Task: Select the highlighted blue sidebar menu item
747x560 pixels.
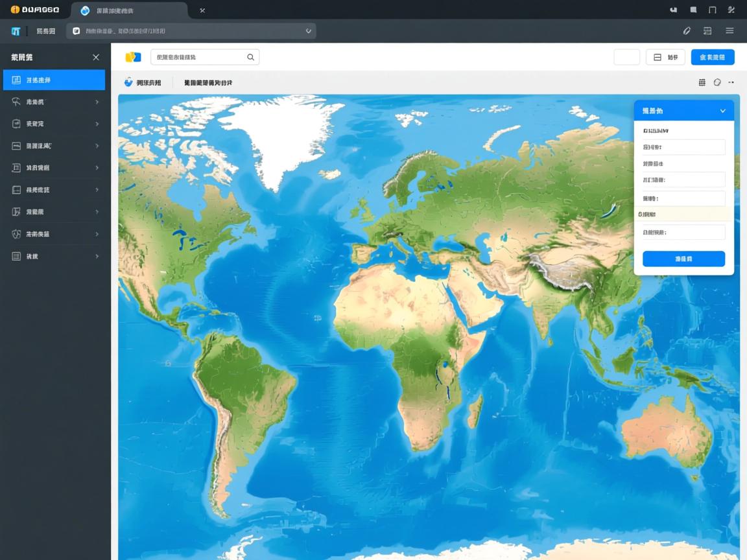Action: tap(54, 80)
